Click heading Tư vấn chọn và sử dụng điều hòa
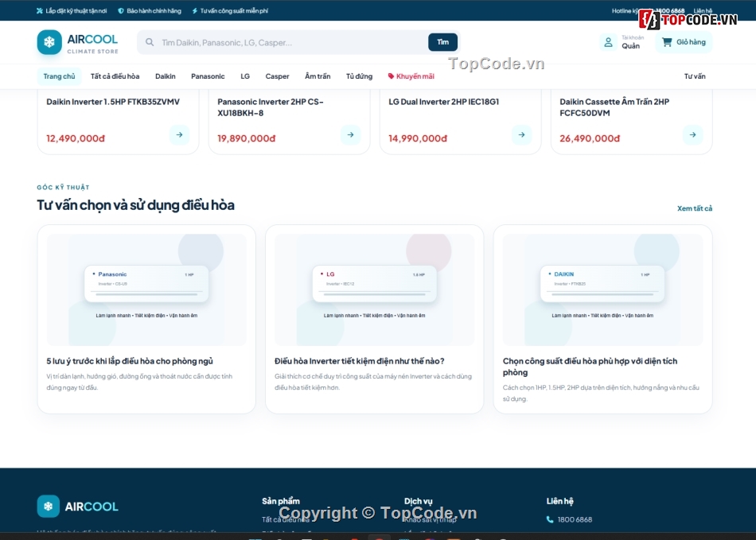 click(x=135, y=204)
